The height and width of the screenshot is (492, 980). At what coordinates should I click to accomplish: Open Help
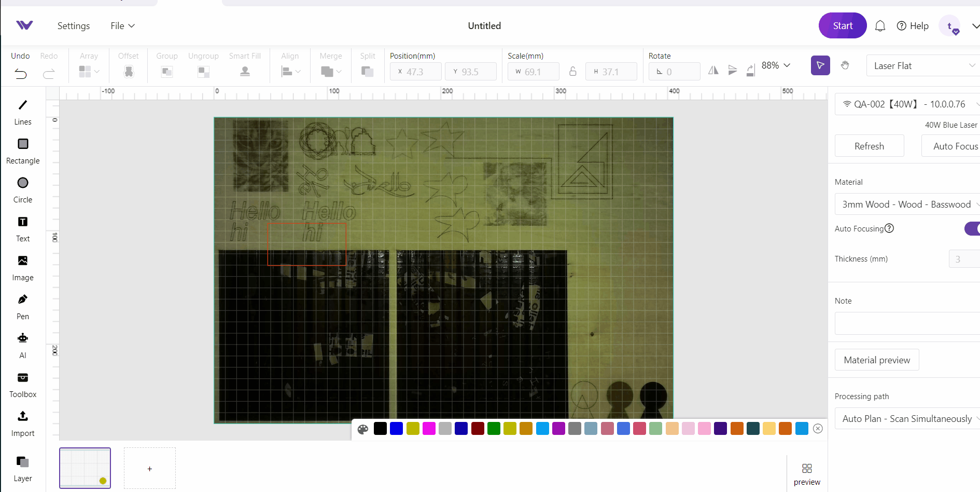tap(913, 26)
